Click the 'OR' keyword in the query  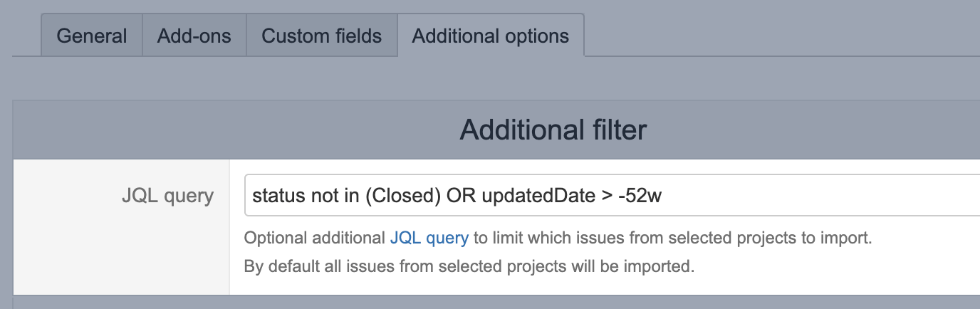462,196
